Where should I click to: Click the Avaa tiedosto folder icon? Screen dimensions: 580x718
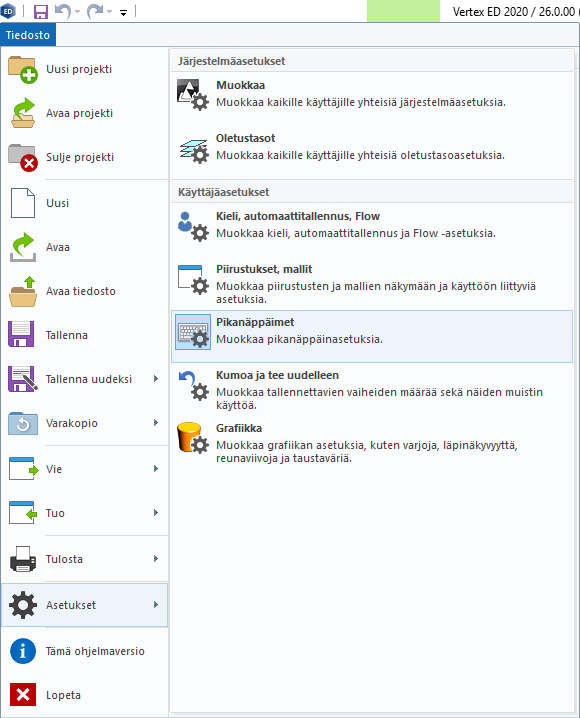pos(22,291)
